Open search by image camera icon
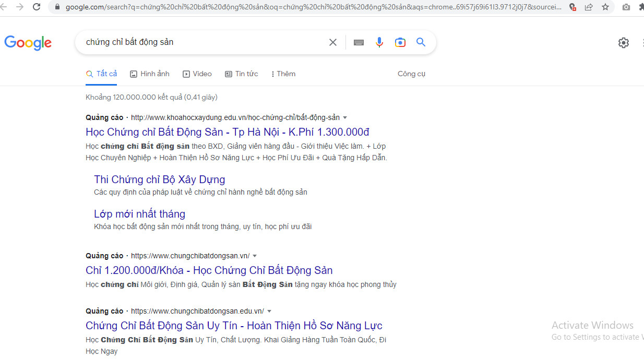 click(x=400, y=42)
